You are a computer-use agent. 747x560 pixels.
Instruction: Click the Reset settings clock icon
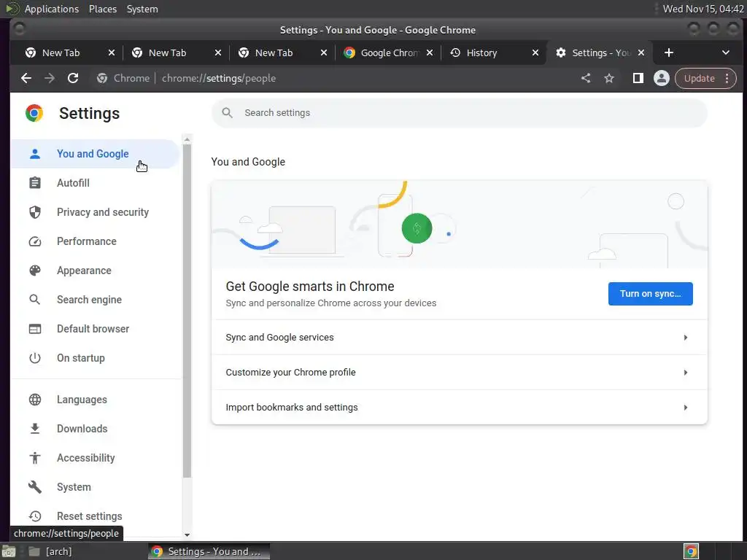click(x=35, y=516)
